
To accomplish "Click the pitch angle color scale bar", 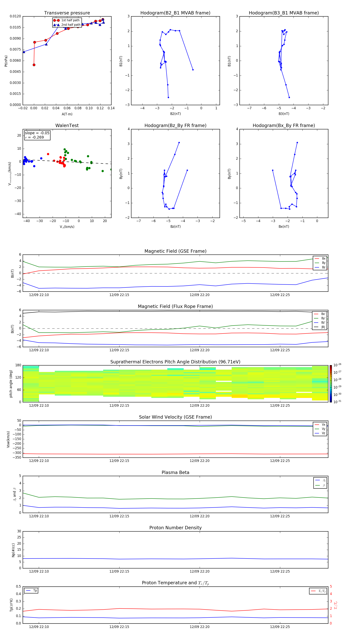I will point(331,384).
